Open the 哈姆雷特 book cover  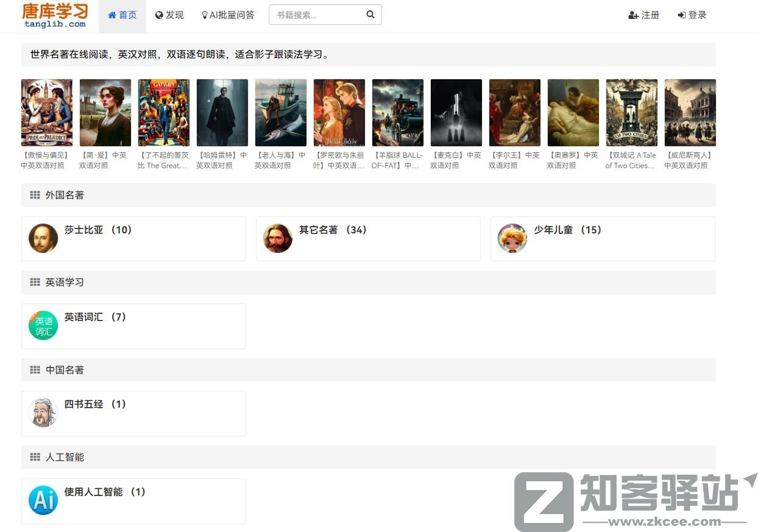click(222, 113)
